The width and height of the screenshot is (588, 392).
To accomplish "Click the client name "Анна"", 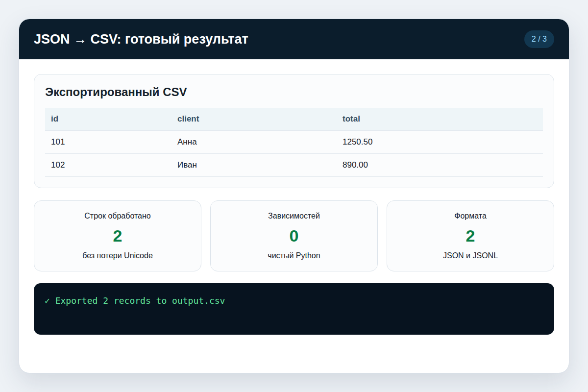I will (187, 142).
